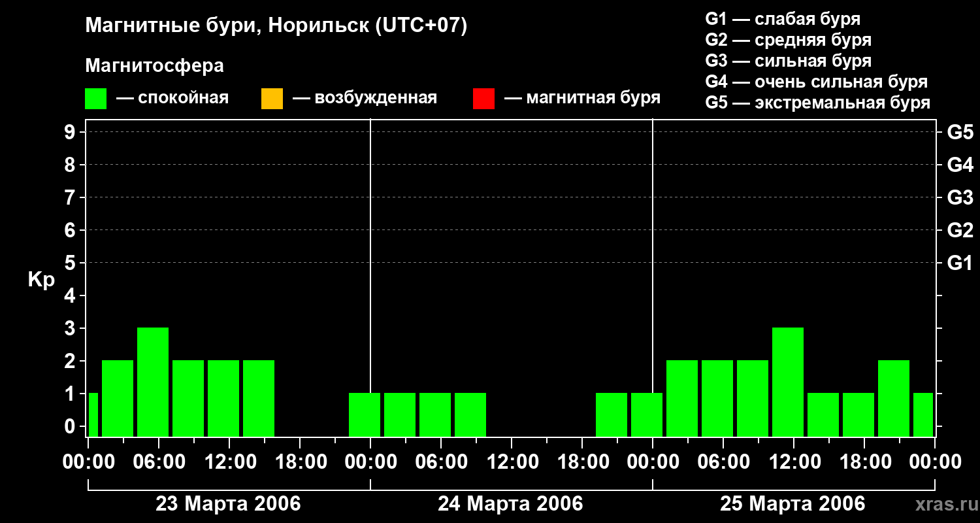Click the 'Kp' axis title
Screen dimensions: 980x523
[x=41, y=280]
